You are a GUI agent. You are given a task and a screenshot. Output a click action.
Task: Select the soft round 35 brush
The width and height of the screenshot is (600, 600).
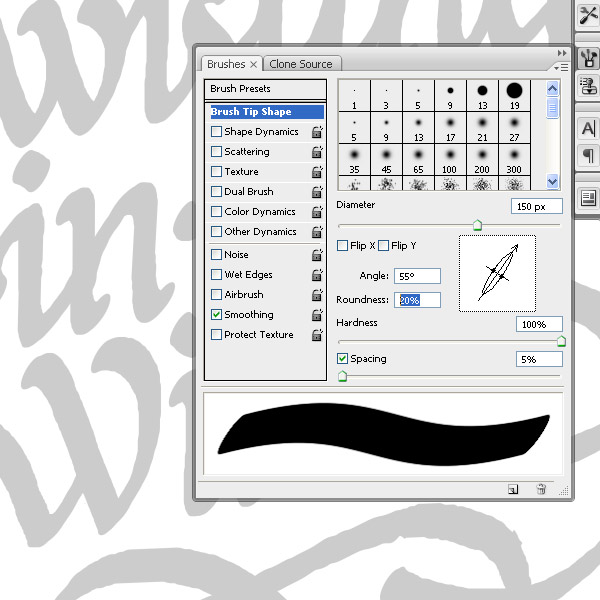[354, 160]
